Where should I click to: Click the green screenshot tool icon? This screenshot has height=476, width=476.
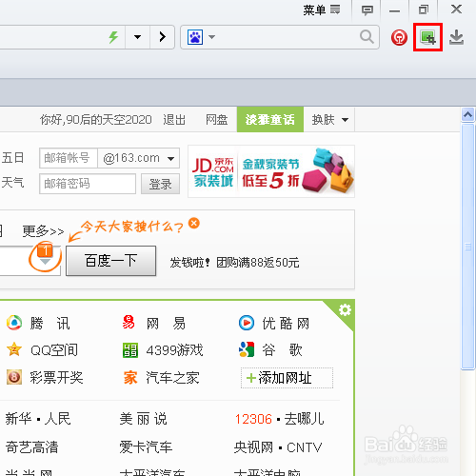coord(427,37)
